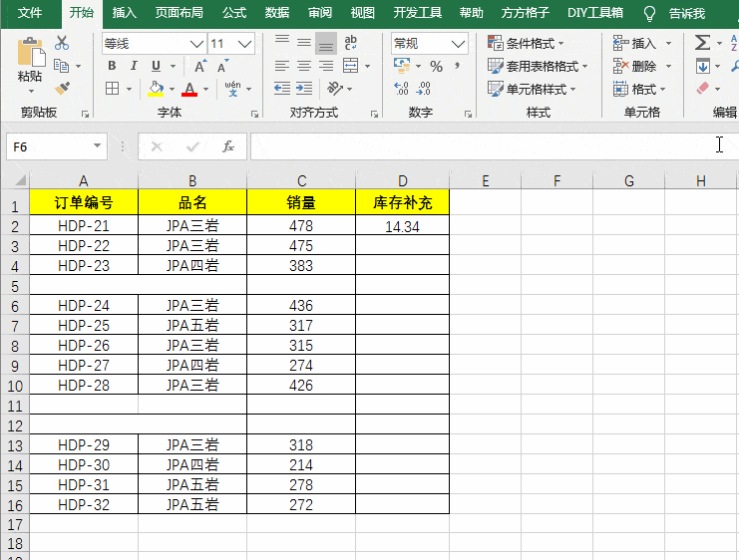Click the Copy icon in clipboard group
The height and width of the screenshot is (560, 739).
point(61,66)
